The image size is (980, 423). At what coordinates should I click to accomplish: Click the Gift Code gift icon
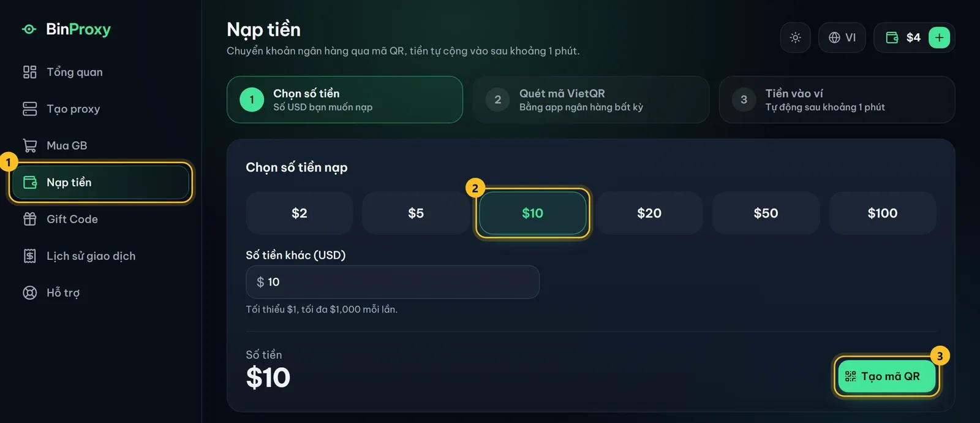click(29, 219)
